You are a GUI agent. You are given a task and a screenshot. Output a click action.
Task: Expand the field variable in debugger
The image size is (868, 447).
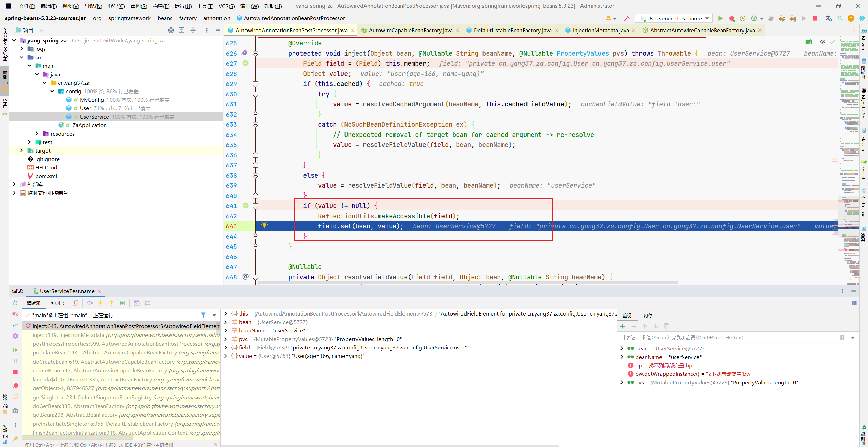coord(226,347)
